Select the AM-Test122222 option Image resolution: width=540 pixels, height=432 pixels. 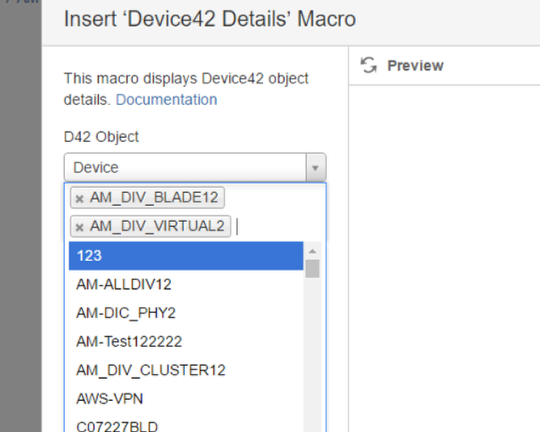(x=186, y=342)
